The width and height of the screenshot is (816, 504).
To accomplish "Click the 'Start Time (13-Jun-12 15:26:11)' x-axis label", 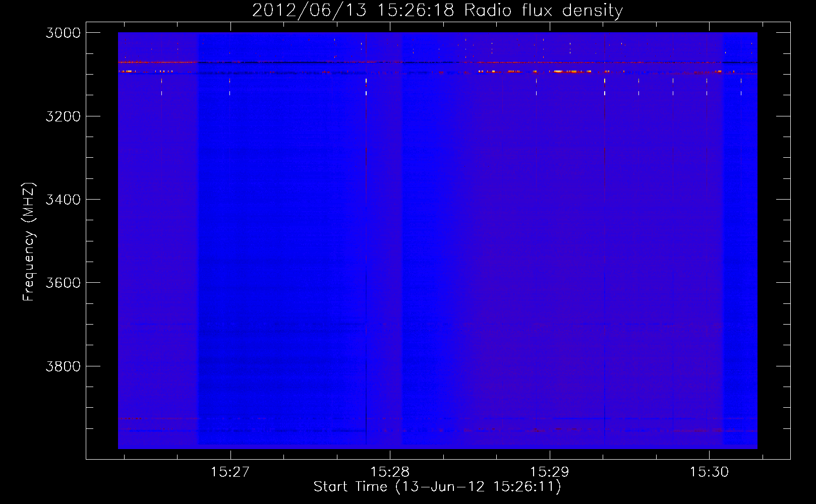I will 437,487.
